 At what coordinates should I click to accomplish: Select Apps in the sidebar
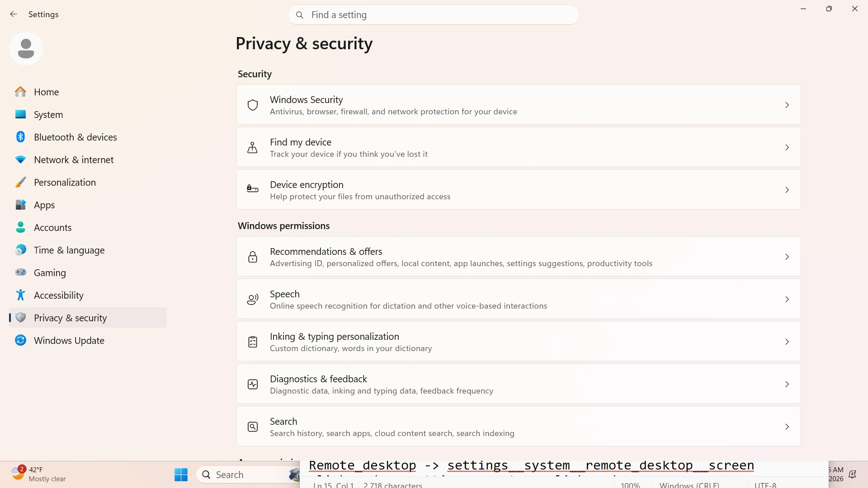click(88, 205)
